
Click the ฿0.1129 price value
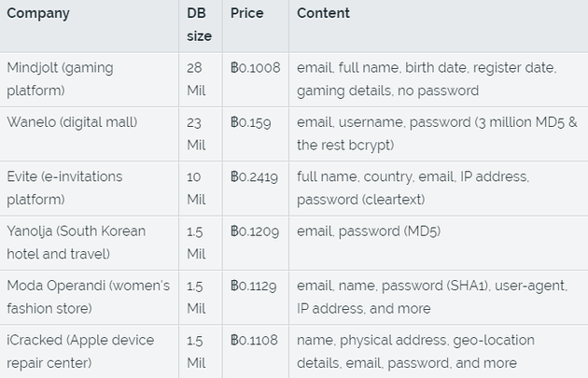coord(254,286)
